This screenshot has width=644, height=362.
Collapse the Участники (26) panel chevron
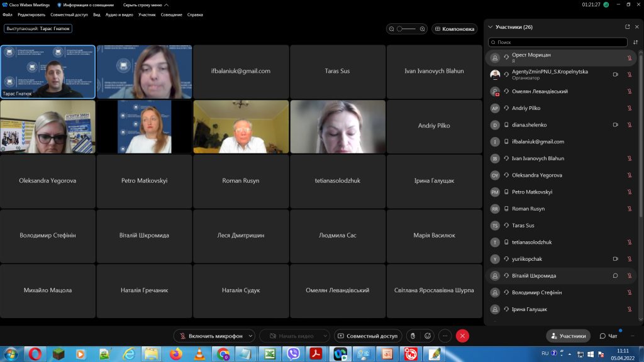(x=490, y=27)
